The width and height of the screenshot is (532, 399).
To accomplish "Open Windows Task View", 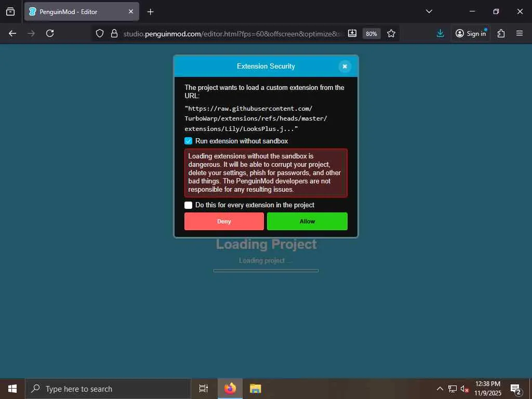I will [204, 389].
